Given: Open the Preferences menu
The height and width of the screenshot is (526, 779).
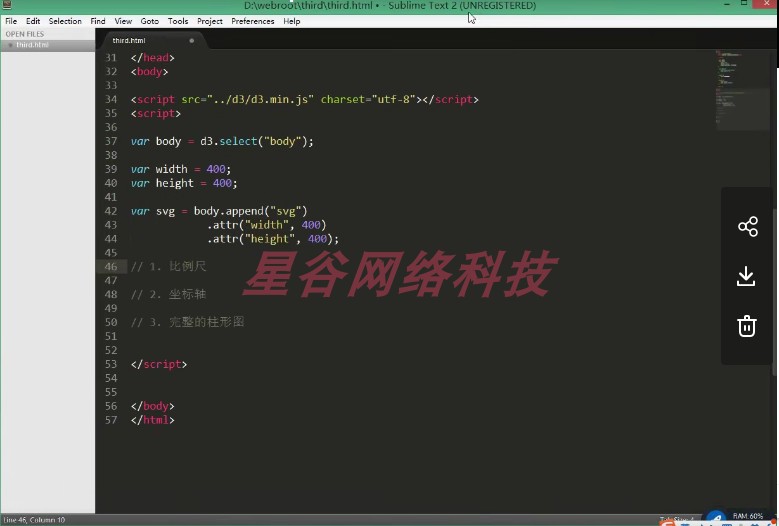Looking at the screenshot, I should (252, 21).
